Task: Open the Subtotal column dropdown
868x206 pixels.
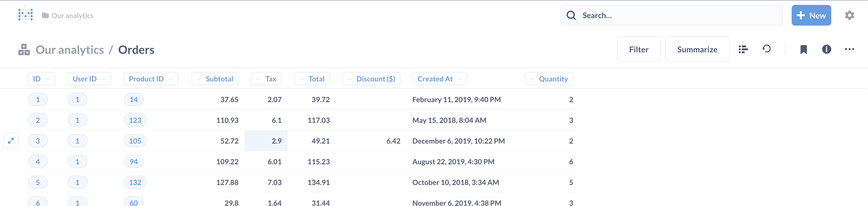Action: pyautogui.click(x=215, y=78)
